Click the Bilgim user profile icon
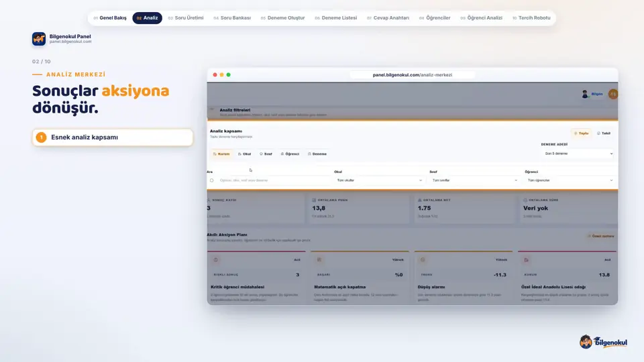This screenshot has width=644, height=362. pos(585,94)
